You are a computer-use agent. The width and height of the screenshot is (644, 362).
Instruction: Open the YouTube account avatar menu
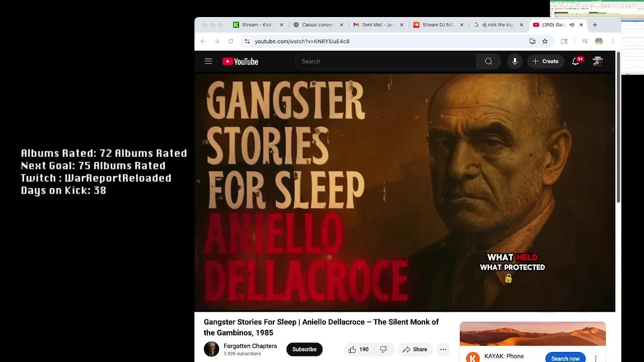(598, 61)
